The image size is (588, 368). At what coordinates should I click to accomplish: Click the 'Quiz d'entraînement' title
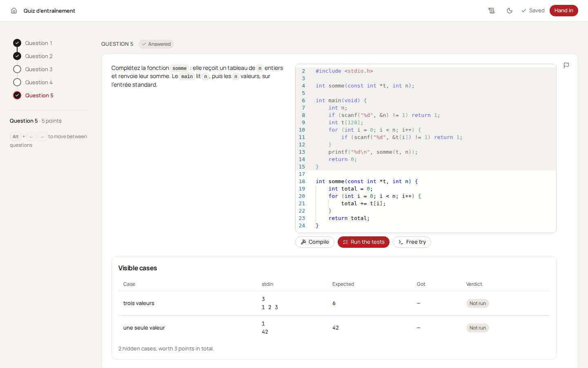coord(49,11)
